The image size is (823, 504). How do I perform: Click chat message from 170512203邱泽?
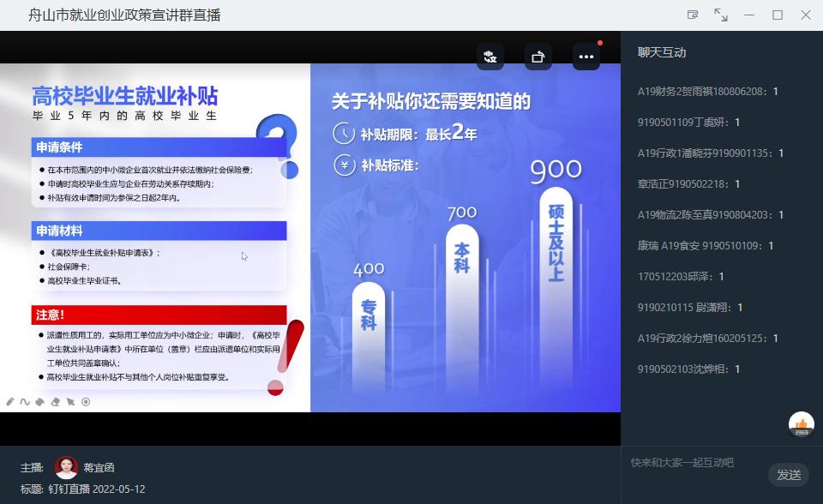tap(681, 277)
